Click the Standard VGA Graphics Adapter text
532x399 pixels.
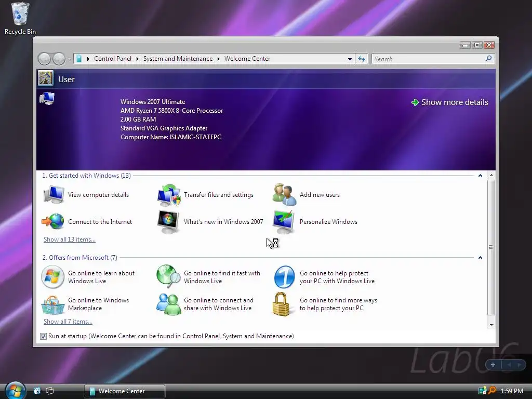164,128
